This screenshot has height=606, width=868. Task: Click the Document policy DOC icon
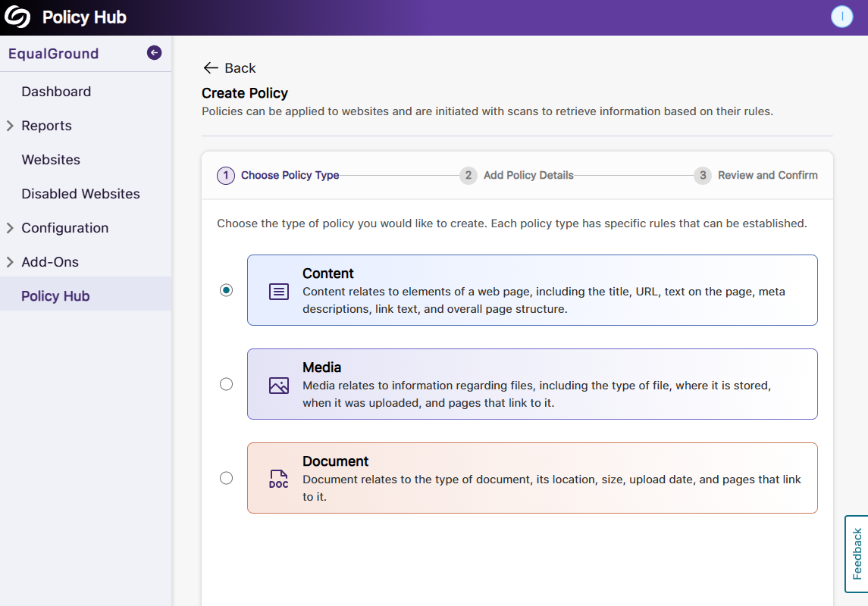[279, 479]
